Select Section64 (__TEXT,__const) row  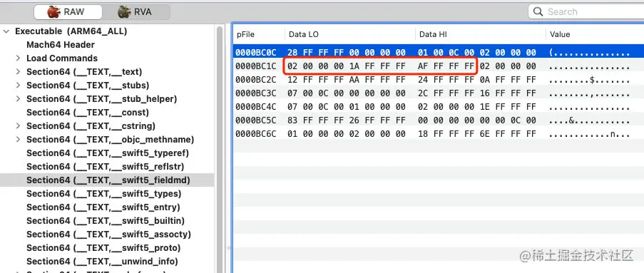coord(88,113)
